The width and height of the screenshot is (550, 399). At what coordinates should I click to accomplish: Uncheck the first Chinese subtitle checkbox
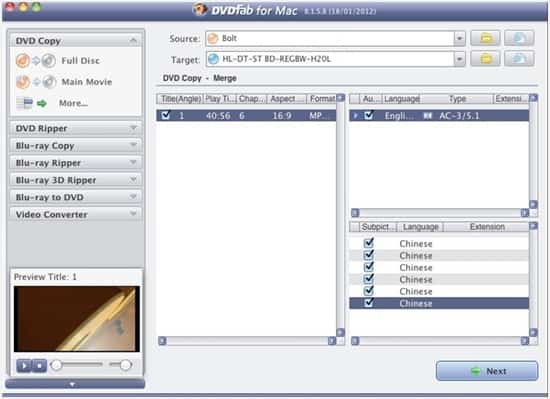[369, 243]
